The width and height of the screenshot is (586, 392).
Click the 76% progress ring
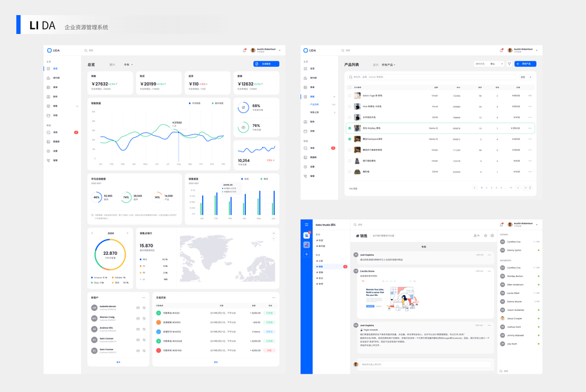point(243,127)
